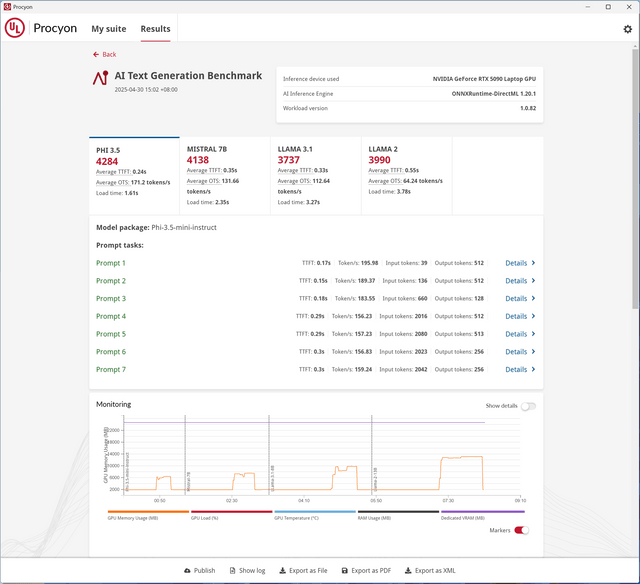Click the UL Procyon logo
Viewport: 640px width, 584px height.
15,28
